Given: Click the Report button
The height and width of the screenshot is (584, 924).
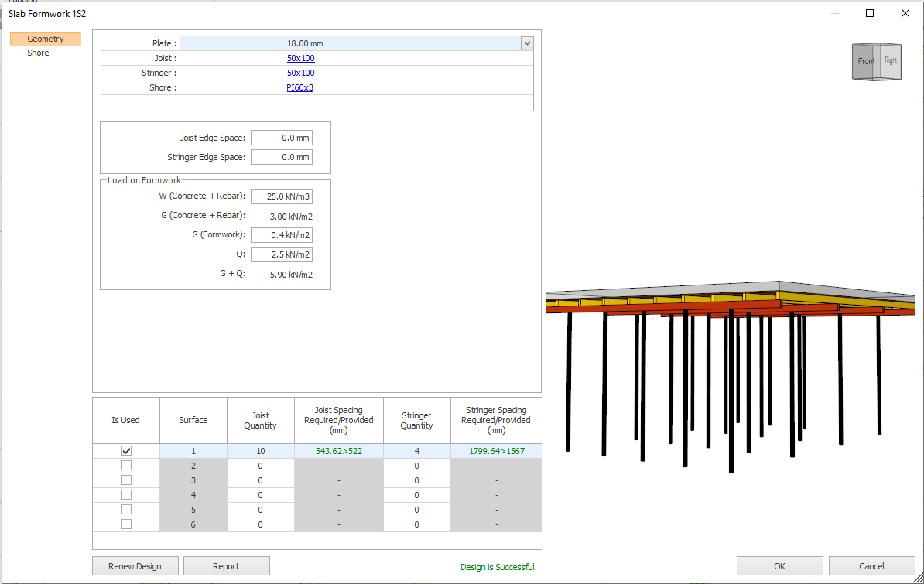Looking at the screenshot, I should coord(226,566).
